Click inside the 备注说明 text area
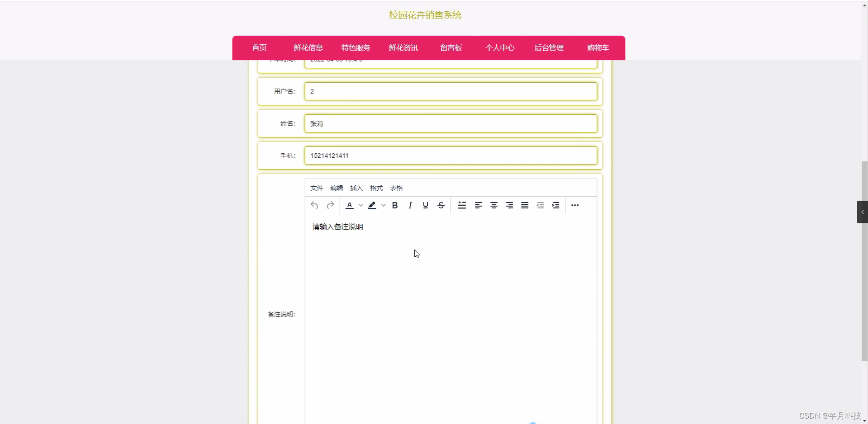868x424 pixels. (x=450, y=294)
